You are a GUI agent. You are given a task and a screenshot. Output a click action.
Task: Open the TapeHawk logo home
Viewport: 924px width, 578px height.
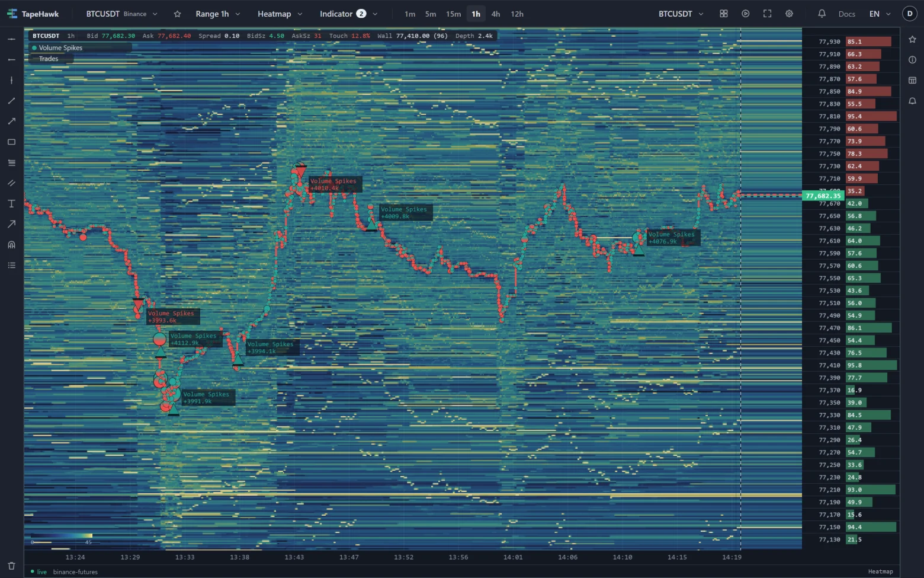pyautogui.click(x=33, y=14)
